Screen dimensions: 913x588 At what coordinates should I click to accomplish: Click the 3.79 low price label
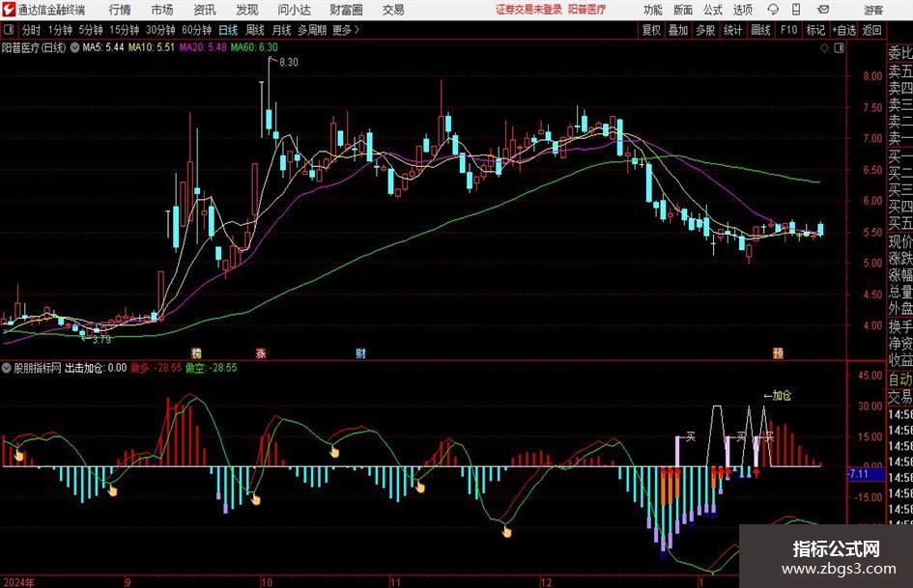coord(101,340)
